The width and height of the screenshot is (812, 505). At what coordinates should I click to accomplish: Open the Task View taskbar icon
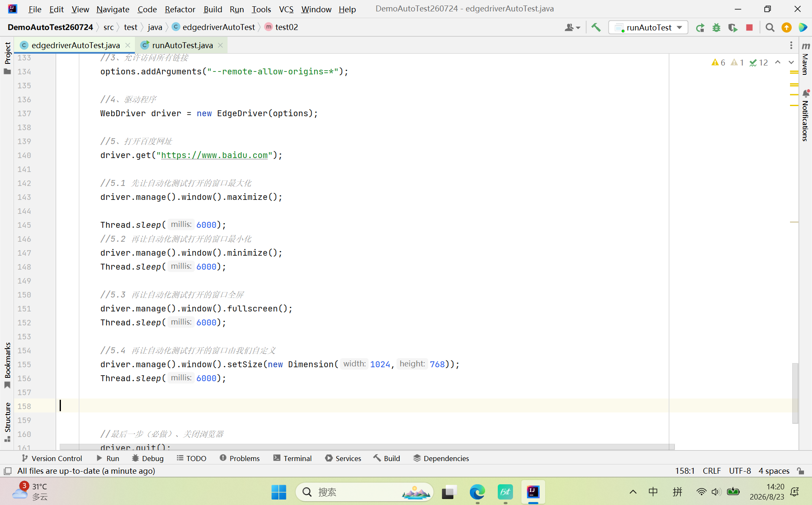(449, 492)
